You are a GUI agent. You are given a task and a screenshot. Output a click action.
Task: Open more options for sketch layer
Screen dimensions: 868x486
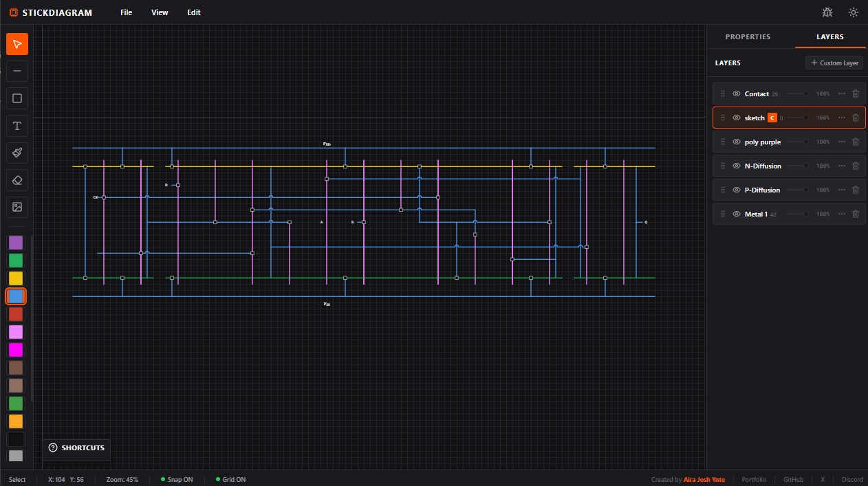(x=842, y=118)
